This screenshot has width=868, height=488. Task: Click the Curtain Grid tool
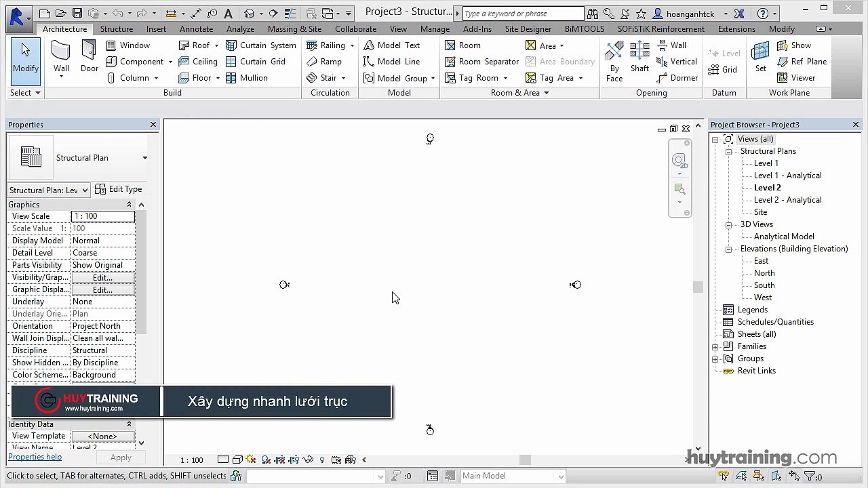pyautogui.click(x=255, y=62)
